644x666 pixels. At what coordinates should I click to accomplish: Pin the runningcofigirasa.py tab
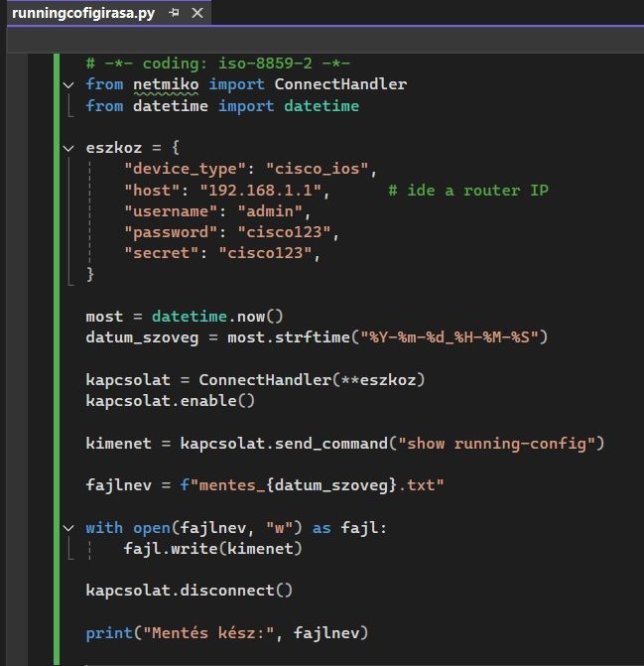click(x=174, y=13)
